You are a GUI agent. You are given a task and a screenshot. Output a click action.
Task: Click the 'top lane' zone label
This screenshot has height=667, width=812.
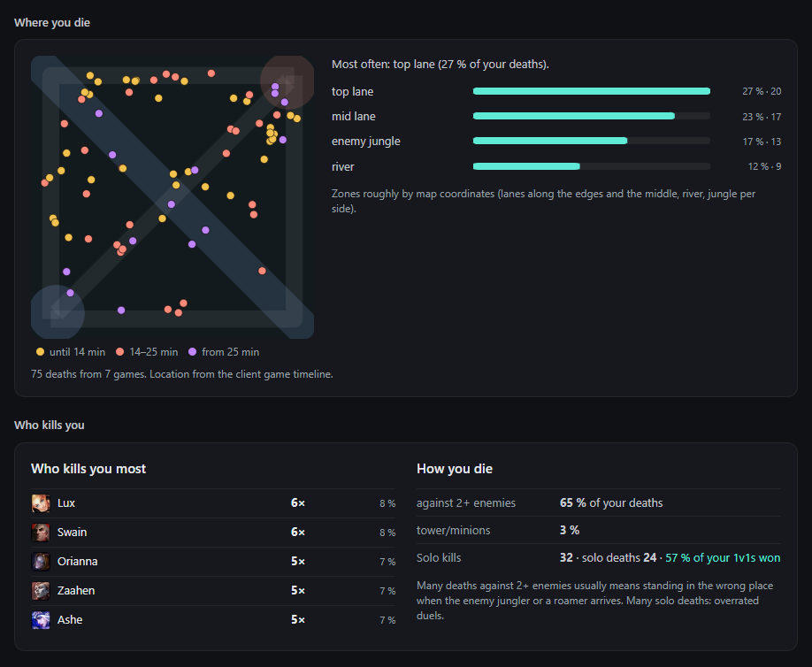click(x=352, y=92)
